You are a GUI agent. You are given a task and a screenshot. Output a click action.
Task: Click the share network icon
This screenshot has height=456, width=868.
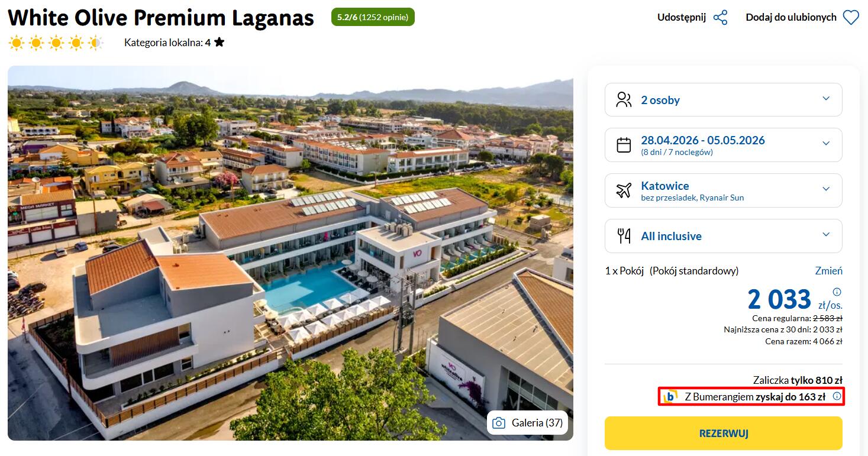click(720, 18)
